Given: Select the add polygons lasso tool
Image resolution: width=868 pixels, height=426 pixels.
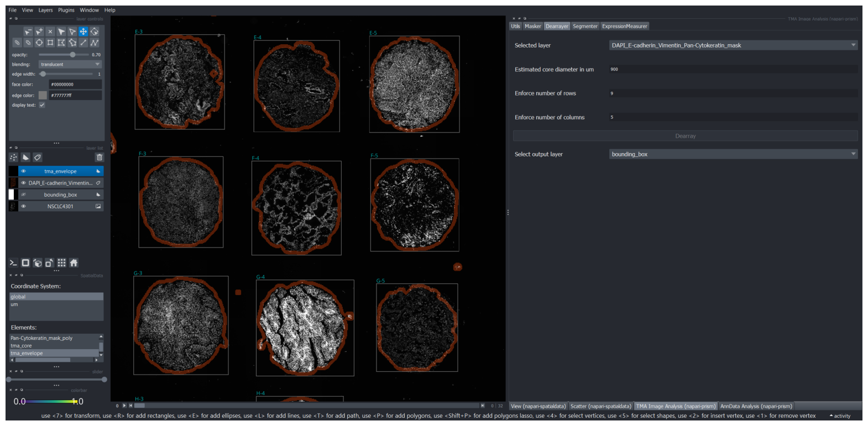Looking at the screenshot, I should [x=72, y=43].
